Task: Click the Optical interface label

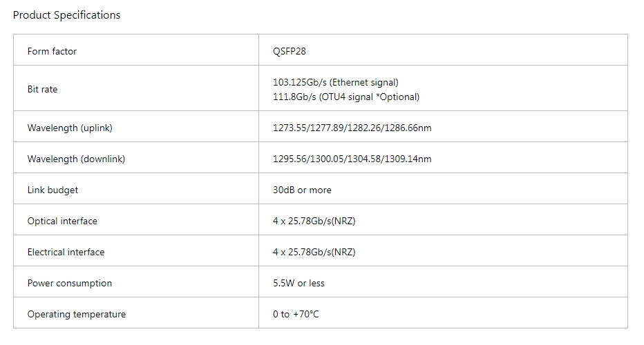Action: (62, 221)
